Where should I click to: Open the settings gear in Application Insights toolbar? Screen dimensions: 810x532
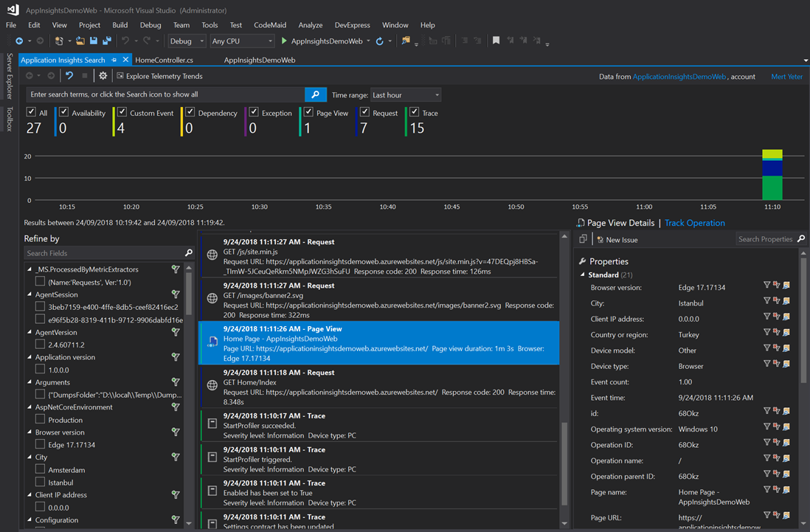tap(103, 76)
